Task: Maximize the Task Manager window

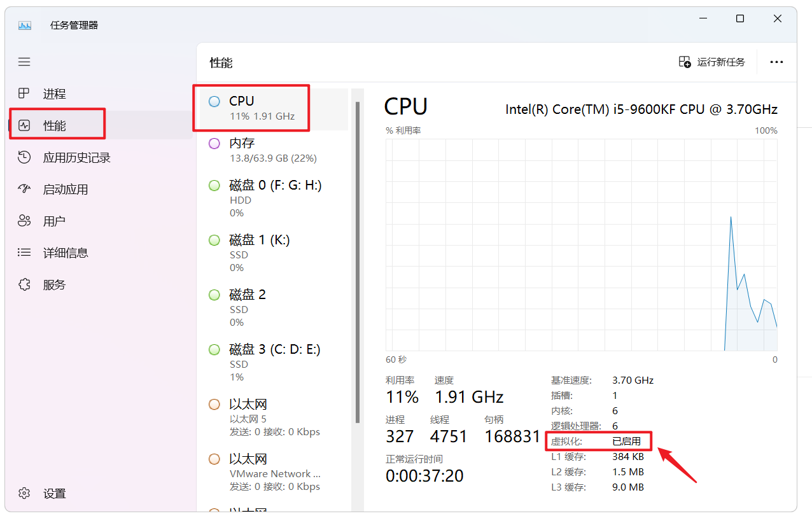Action: [740, 19]
